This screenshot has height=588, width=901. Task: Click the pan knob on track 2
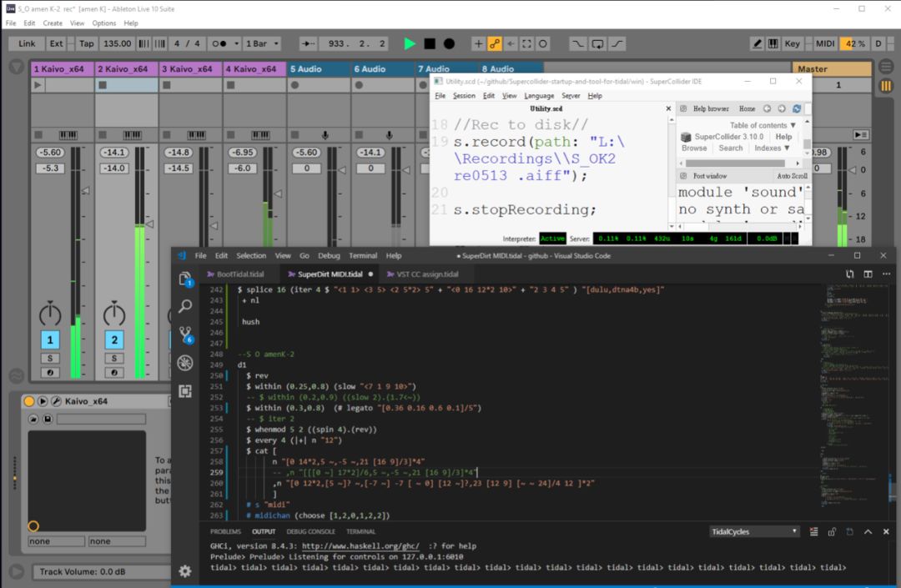click(x=113, y=314)
